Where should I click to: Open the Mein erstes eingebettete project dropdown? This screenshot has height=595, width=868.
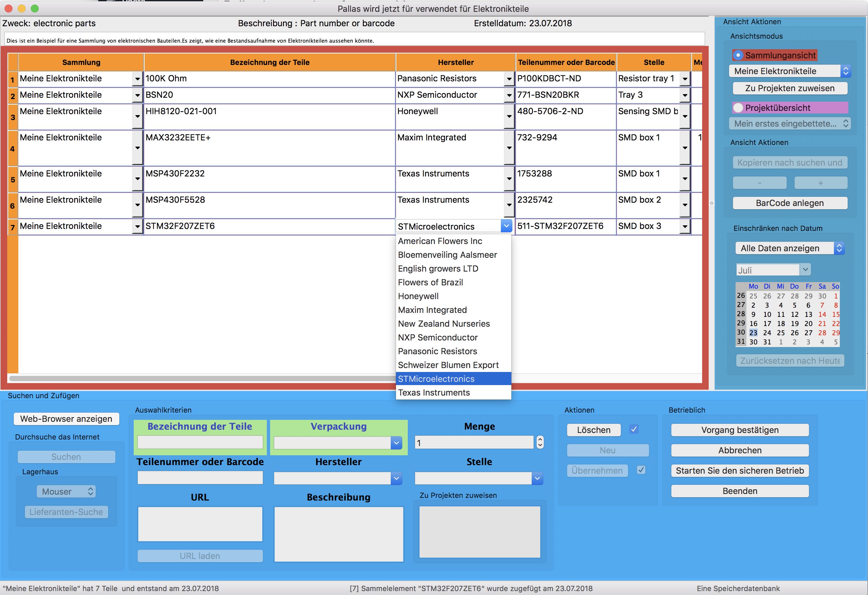point(790,123)
